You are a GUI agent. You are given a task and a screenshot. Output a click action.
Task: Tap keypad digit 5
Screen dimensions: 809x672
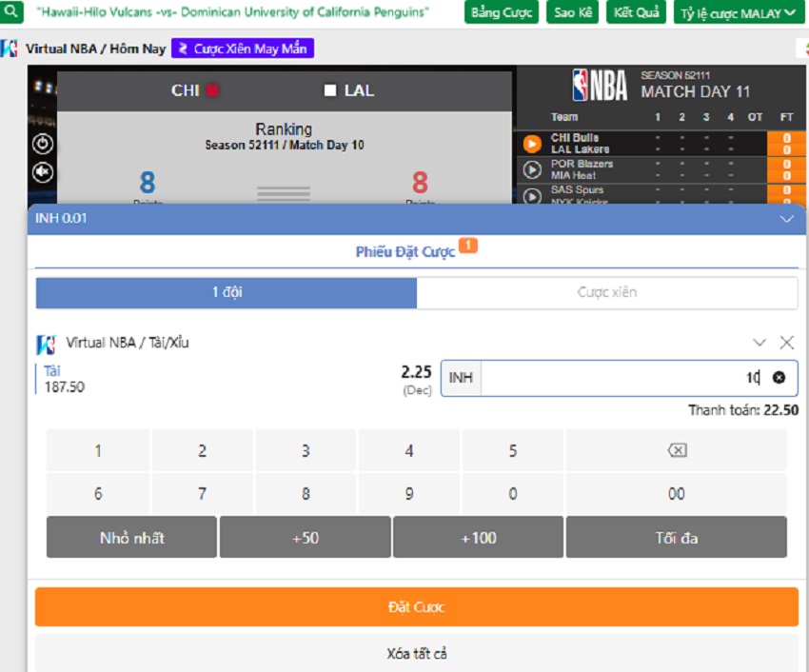point(513,450)
